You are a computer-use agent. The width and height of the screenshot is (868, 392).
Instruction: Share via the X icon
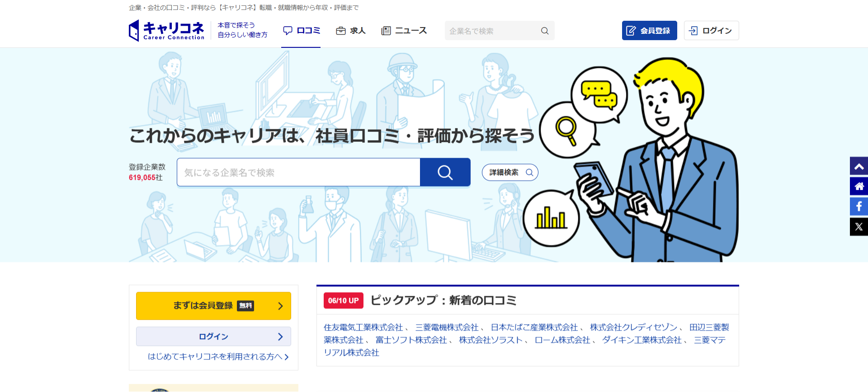(859, 227)
